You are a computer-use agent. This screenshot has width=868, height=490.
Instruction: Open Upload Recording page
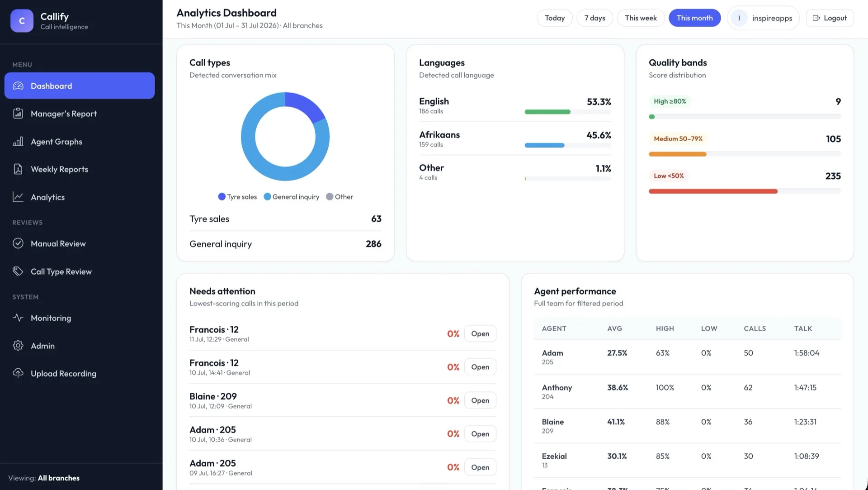point(80,373)
